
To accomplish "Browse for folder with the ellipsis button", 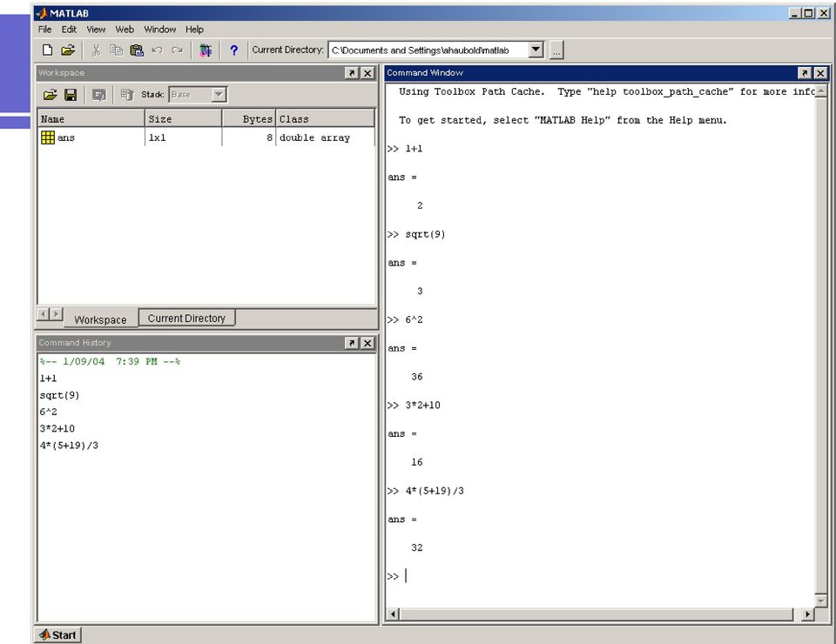I will point(556,50).
